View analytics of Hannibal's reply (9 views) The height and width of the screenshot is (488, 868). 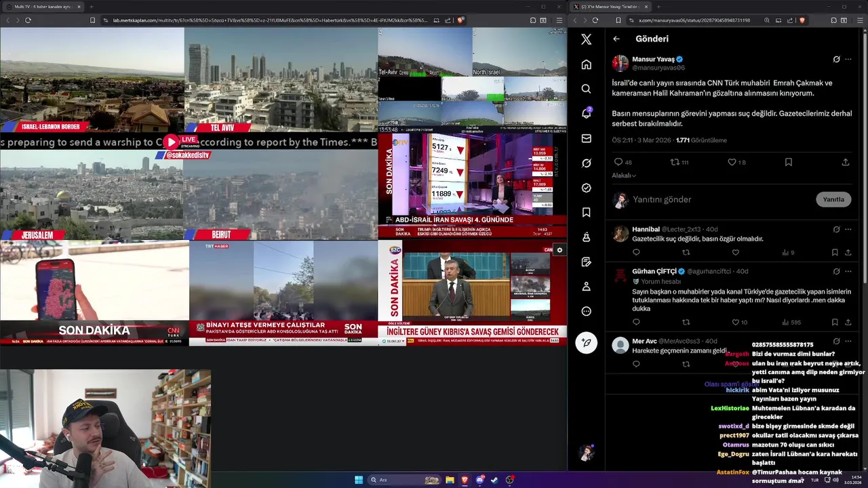click(x=788, y=253)
